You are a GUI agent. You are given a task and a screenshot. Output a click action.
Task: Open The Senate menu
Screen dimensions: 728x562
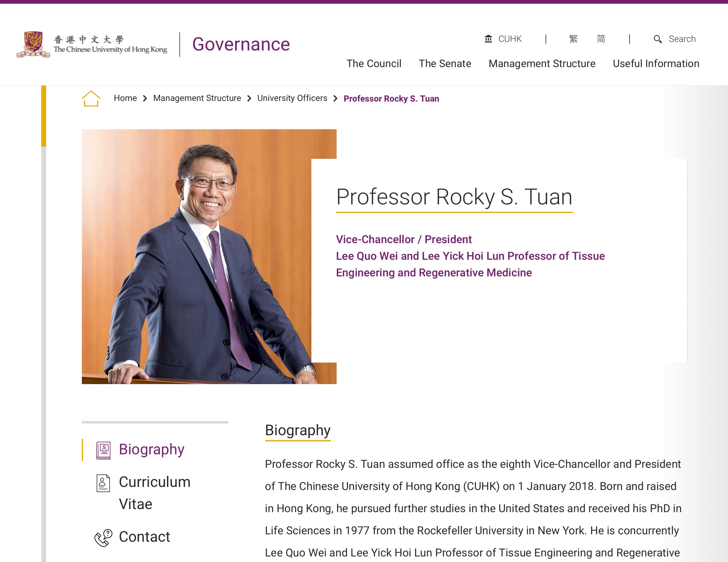point(445,64)
